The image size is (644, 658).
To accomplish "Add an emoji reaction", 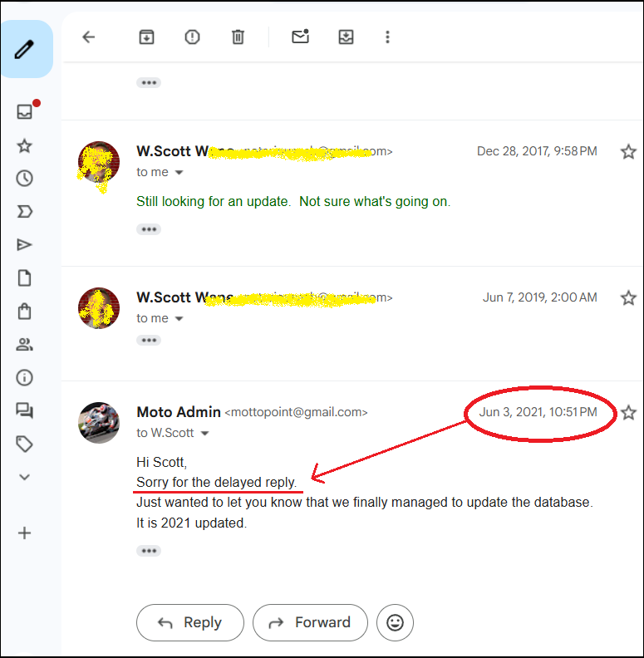I will 395,622.
